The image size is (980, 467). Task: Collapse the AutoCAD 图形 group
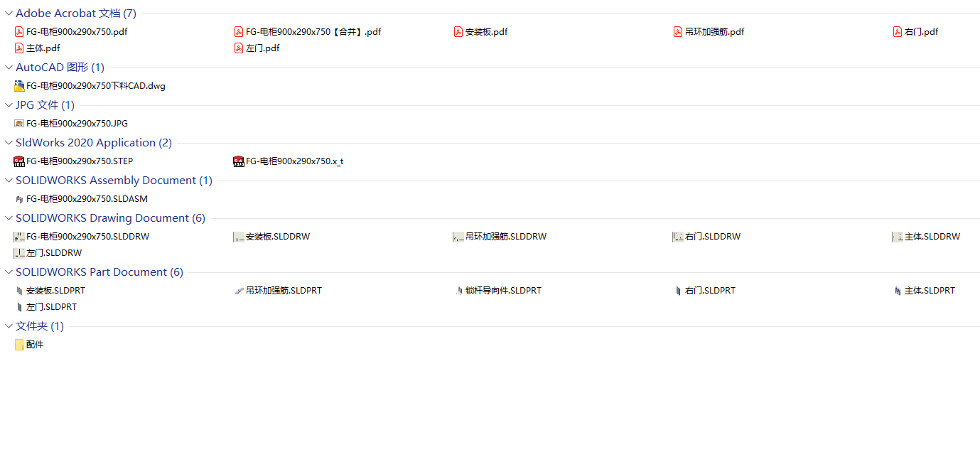(9, 67)
